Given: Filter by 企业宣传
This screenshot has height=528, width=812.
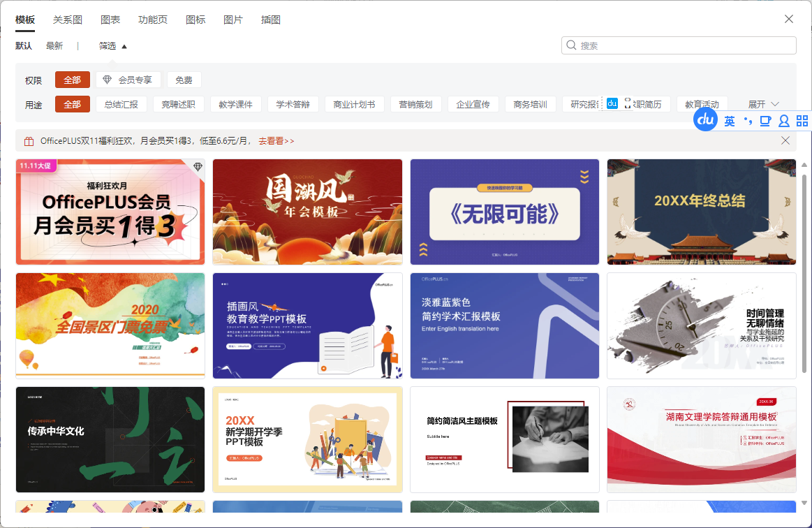Looking at the screenshot, I should 473,104.
